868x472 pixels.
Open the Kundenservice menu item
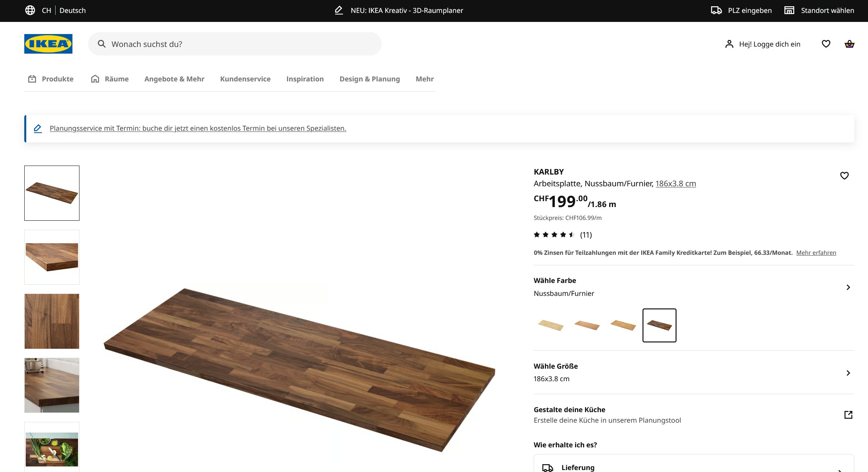click(245, 79)
